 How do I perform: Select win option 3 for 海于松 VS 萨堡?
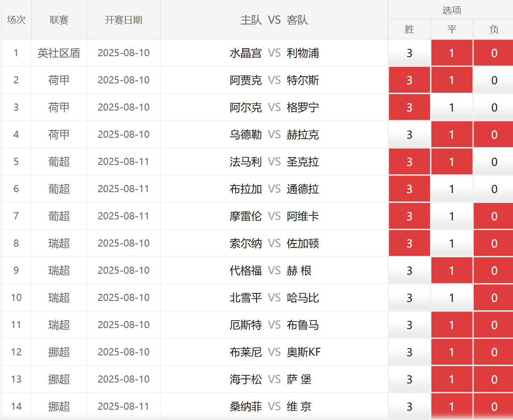(x=410, y=379)
